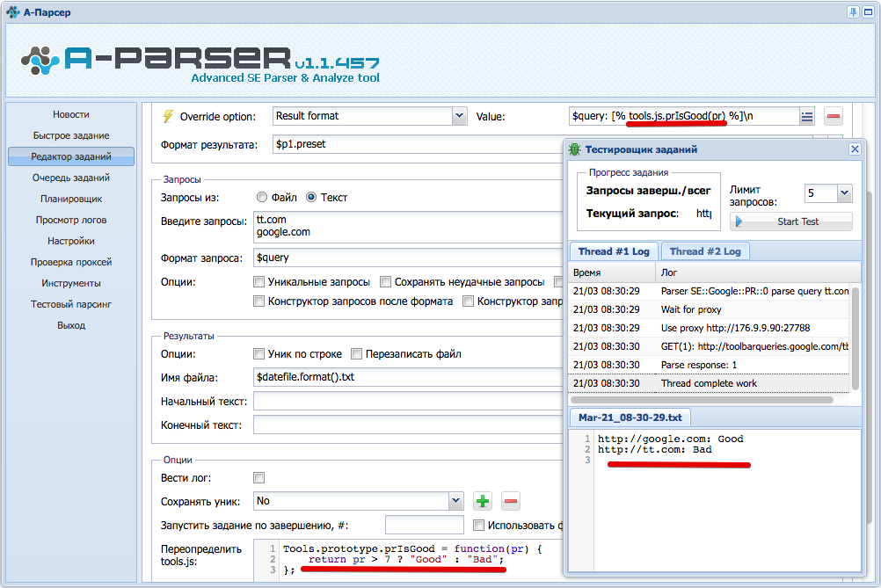Open the Value field list icon
This screenshot has height=588, width=881.
tap(807, 117)
